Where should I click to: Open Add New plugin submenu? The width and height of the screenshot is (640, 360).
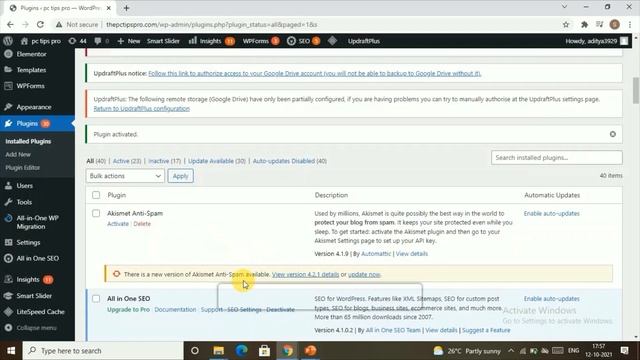pos(18,154)
